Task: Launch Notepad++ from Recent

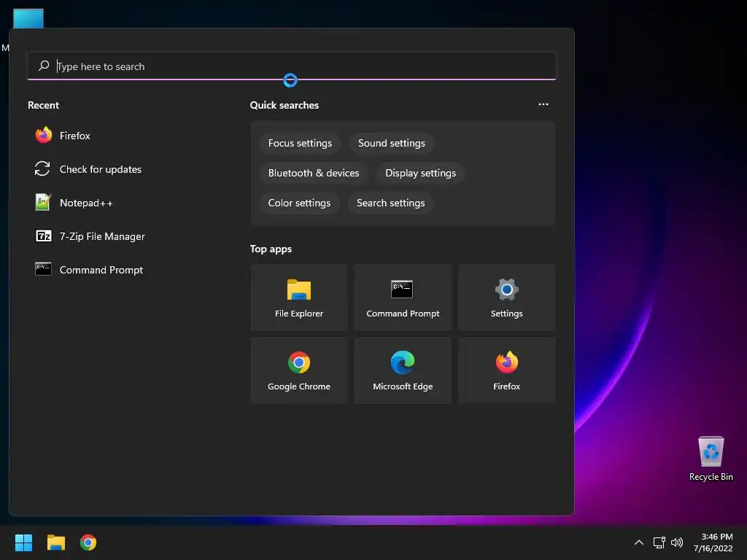Action: point(74,203)
